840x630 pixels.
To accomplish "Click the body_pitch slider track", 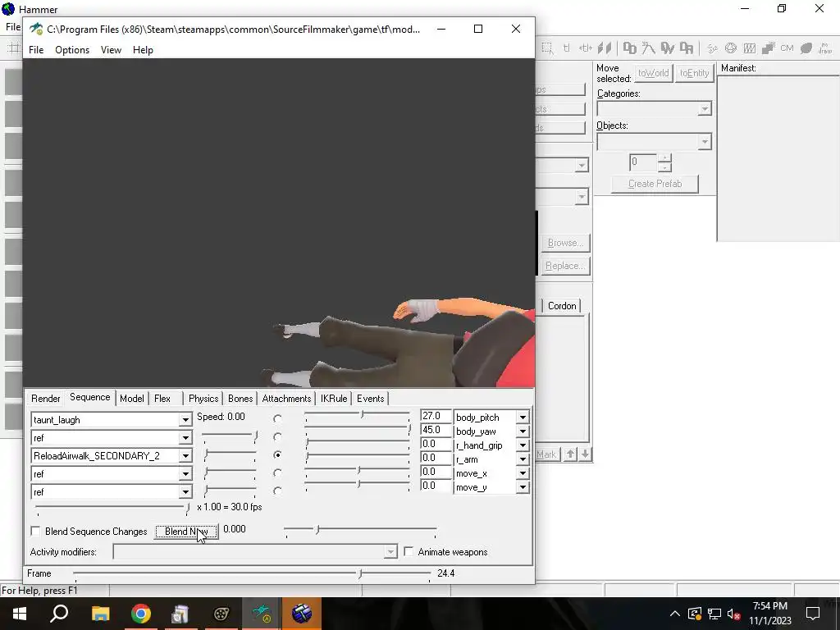I will pos(358,414).
